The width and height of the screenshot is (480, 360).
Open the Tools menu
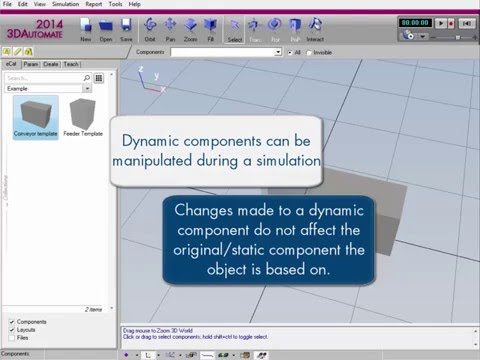pyautogui.click(x=115, y=4)
